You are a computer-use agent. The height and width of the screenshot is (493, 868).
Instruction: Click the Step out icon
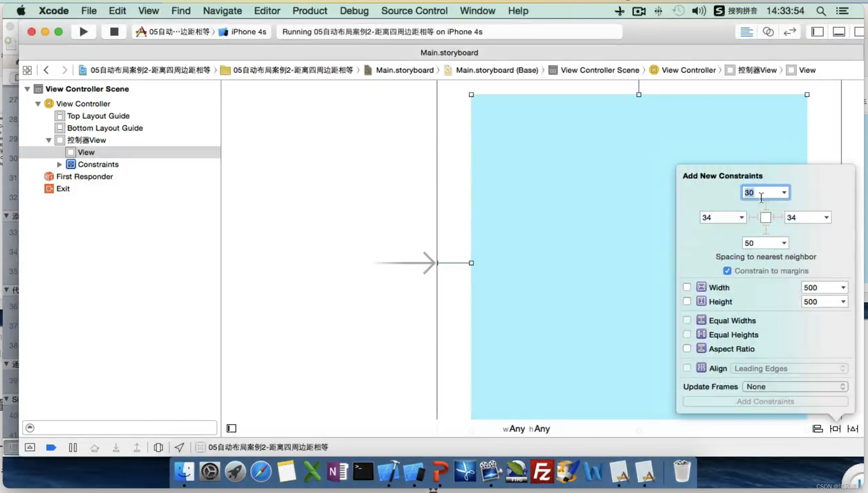point(137,447)
